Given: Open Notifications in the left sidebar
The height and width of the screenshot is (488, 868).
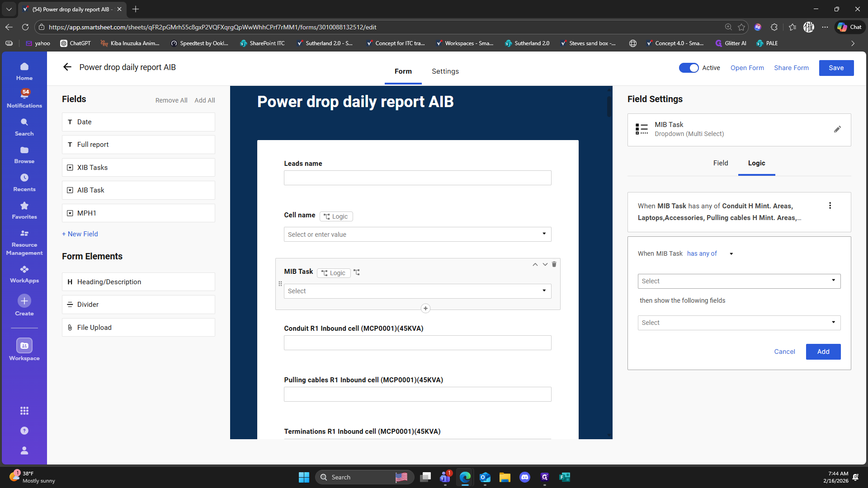Looking at the screenshot, I should point(24,98).
